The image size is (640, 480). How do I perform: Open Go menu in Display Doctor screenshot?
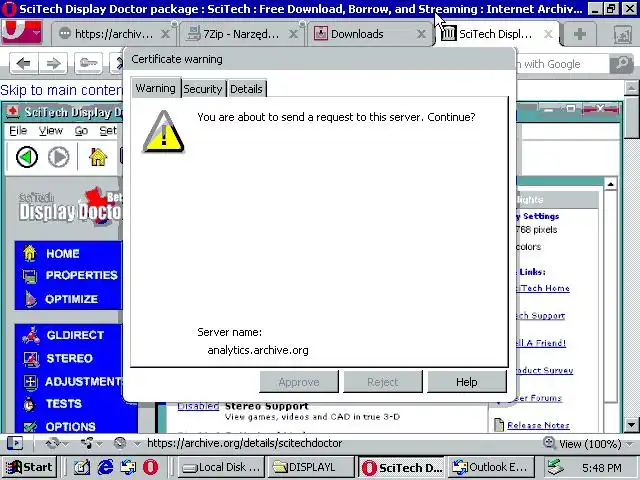pos(81,131)
